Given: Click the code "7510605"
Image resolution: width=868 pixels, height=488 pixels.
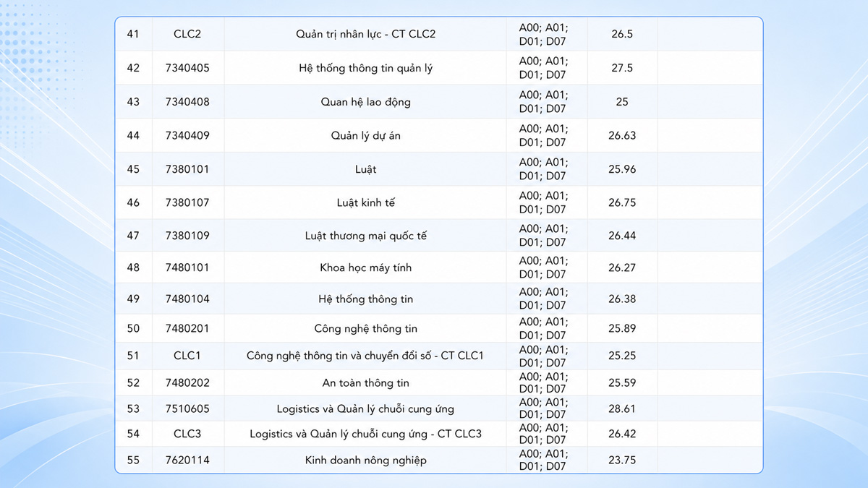Looking at the screenshot, I should [187, 408].
